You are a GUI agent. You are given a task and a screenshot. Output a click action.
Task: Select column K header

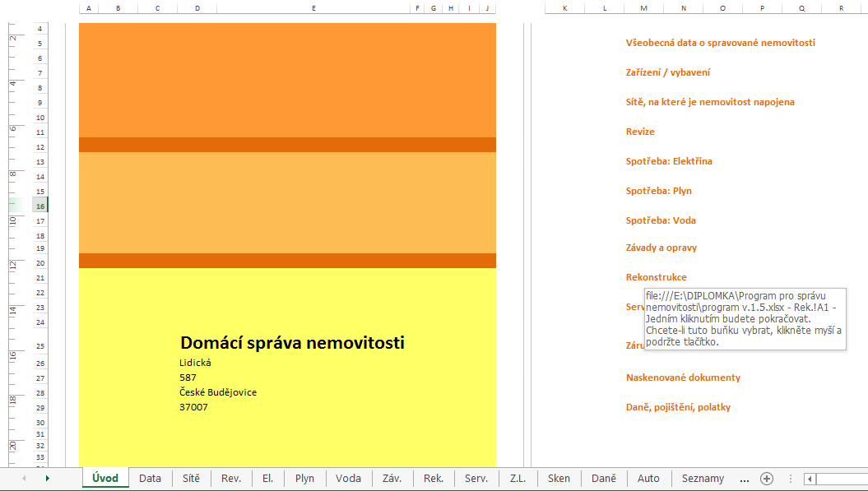(564, 8)
